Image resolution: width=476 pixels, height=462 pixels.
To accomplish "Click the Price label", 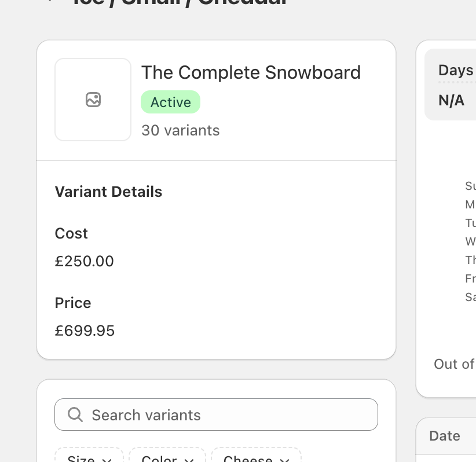I will (73, 303).
